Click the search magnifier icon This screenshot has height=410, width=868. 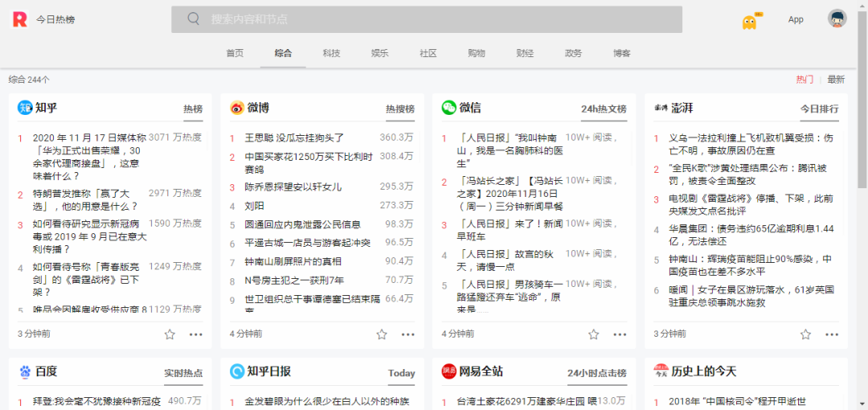pos(193,18)
